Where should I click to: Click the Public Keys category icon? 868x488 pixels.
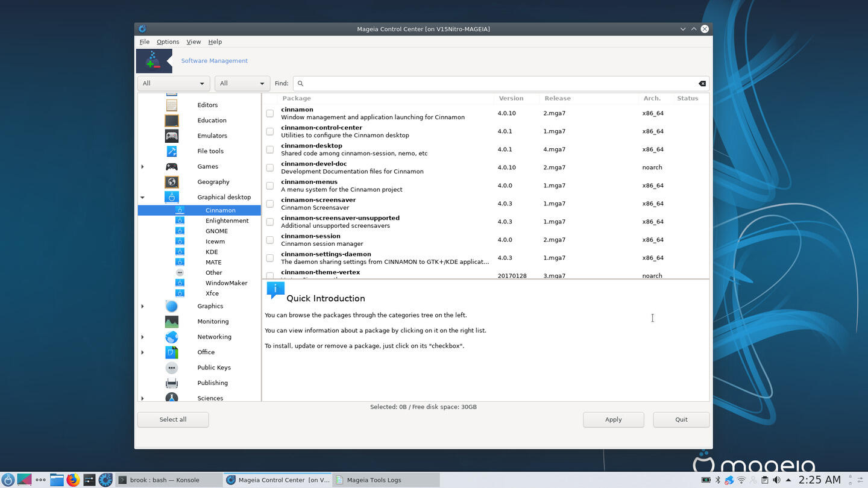pos(172,368)
